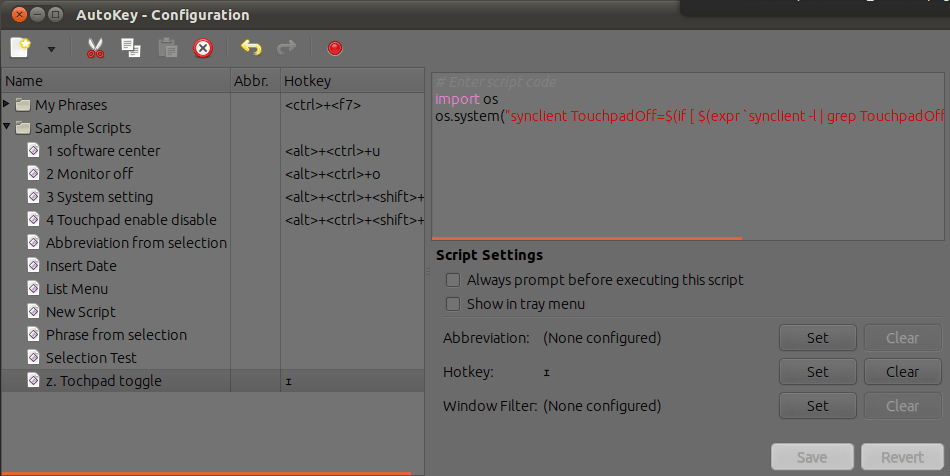This screenshot has width=950, height=476.
Task: Expand the My Phrases folder
Action: click(x=6, y=104)
